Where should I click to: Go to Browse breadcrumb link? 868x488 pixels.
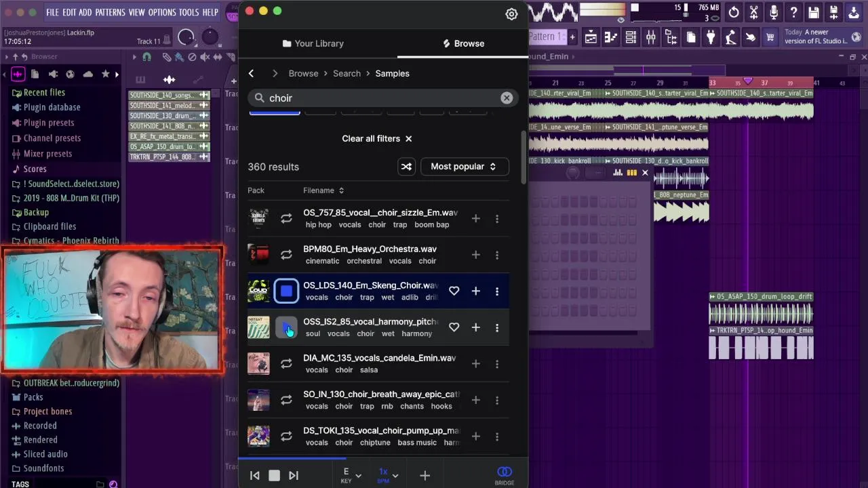tap(303, 73)
